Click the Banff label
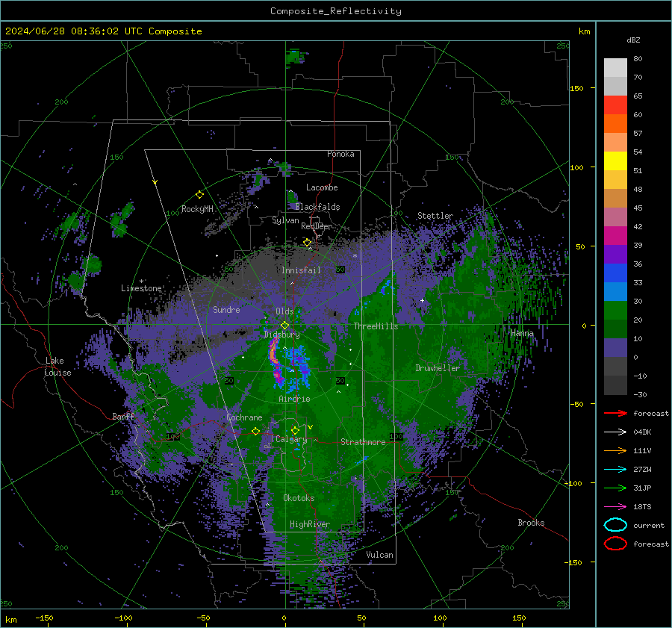 click(123, 416)
